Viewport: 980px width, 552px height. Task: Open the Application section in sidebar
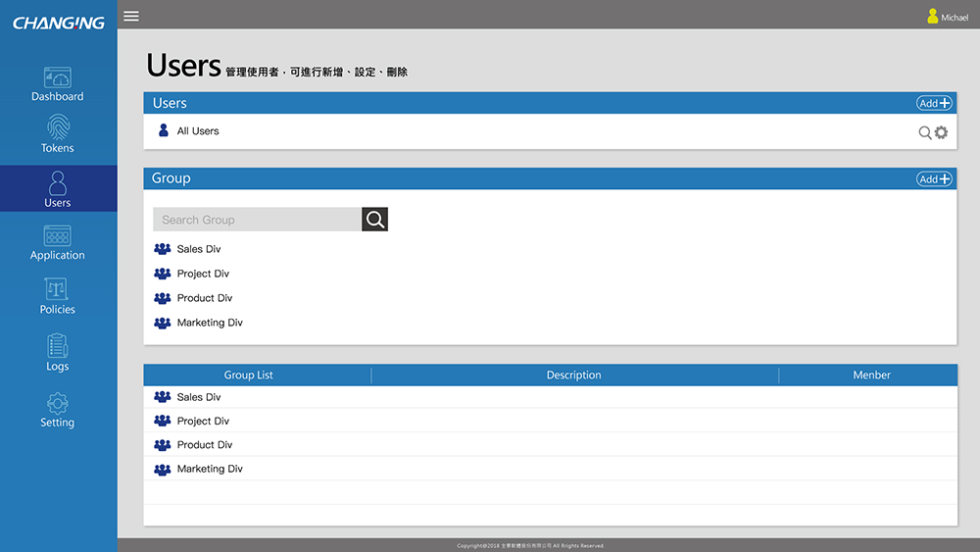(x=58, y=243)
